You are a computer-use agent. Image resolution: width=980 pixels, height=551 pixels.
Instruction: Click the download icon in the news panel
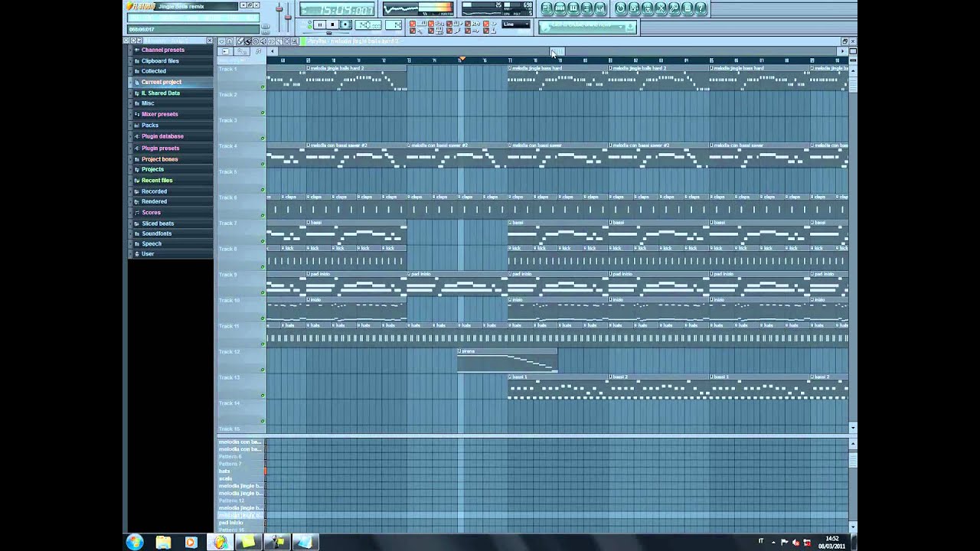pos(630,27)
